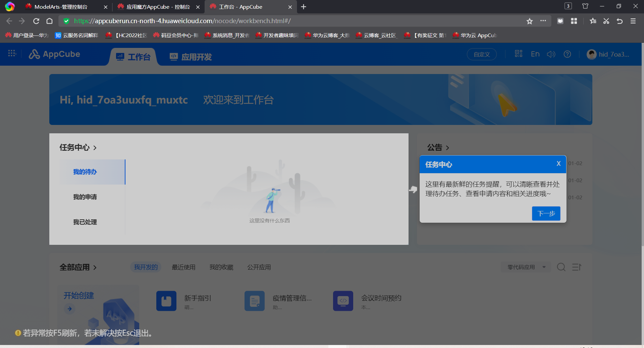Select 我的待办 in task center

coord(92,172)
